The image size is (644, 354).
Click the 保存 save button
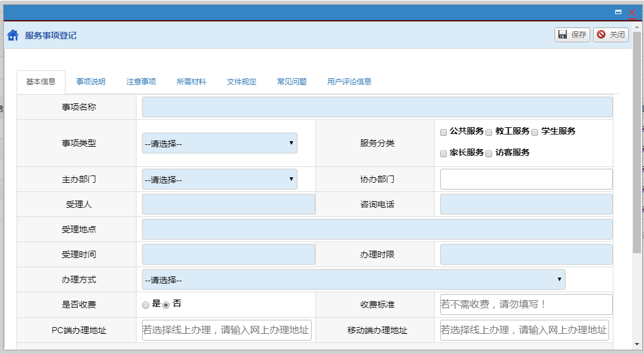(572, 35)
